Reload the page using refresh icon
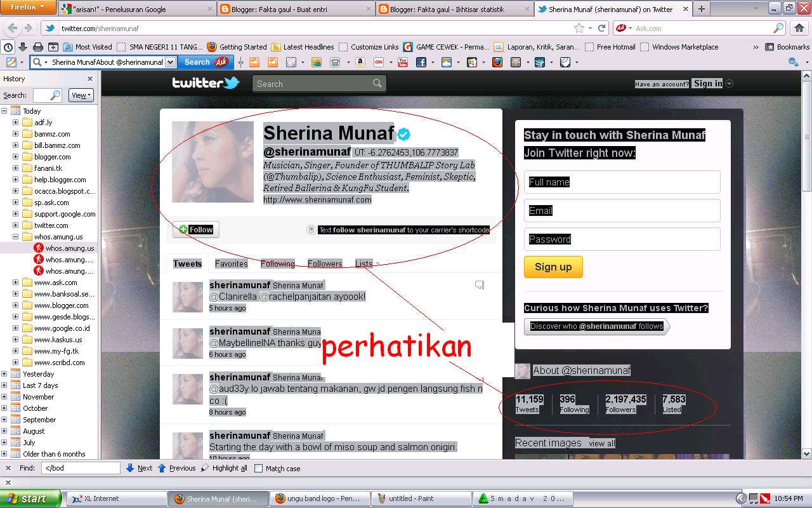This screenshot has width=812, height=508. [x=601, y=28]
